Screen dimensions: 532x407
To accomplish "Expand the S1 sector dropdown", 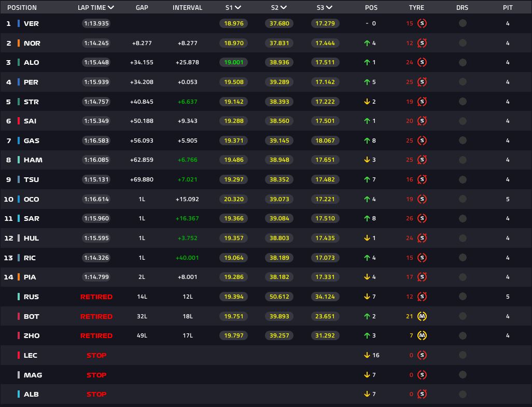I will [238, 8].
